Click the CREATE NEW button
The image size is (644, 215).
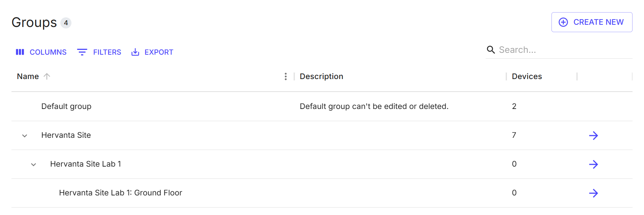tap(592, 22)
